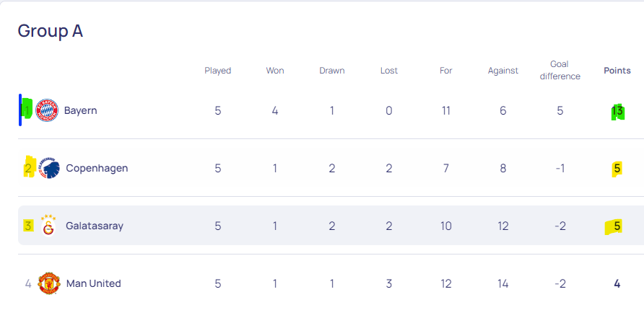Click Man United's 4 points value
Viewport: 644px width, 310px height.
pos(617,283)
